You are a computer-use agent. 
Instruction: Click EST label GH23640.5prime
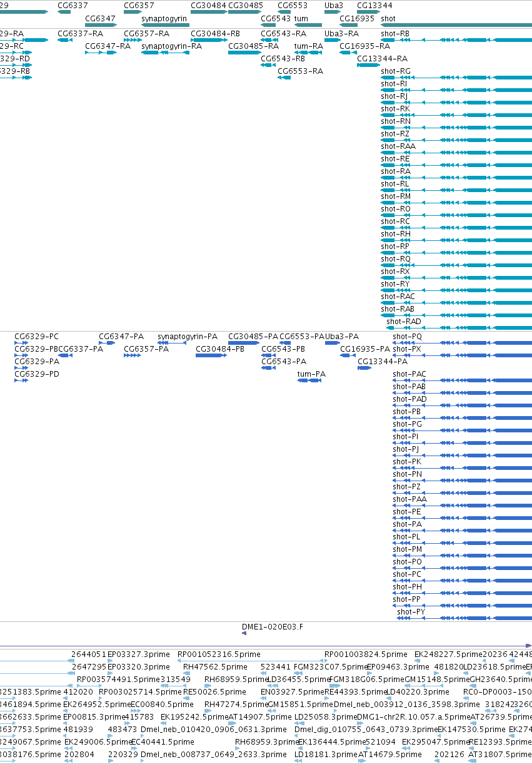click(500, 680)
